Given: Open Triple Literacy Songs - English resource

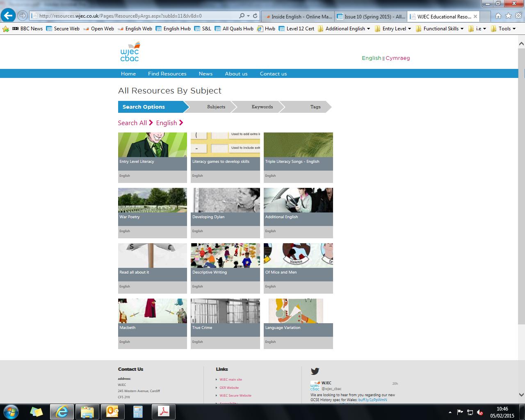Looking at the screenshot, I should 298,157.
